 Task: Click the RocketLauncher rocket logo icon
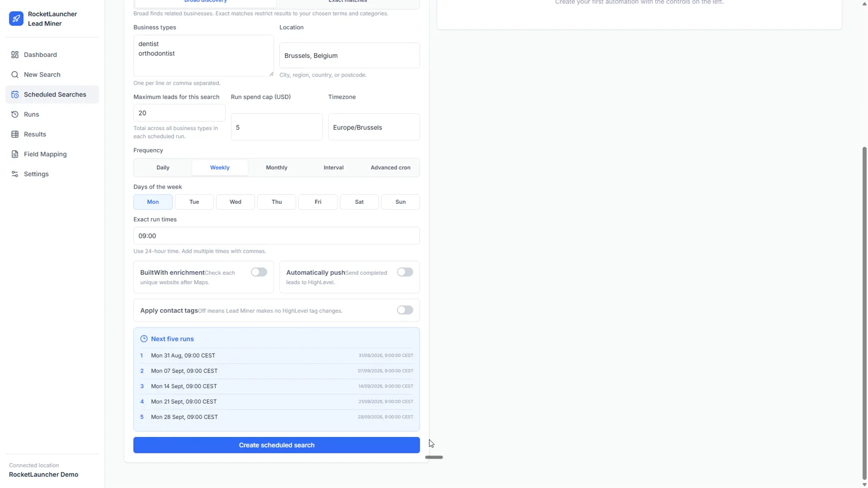pos(16,18)
